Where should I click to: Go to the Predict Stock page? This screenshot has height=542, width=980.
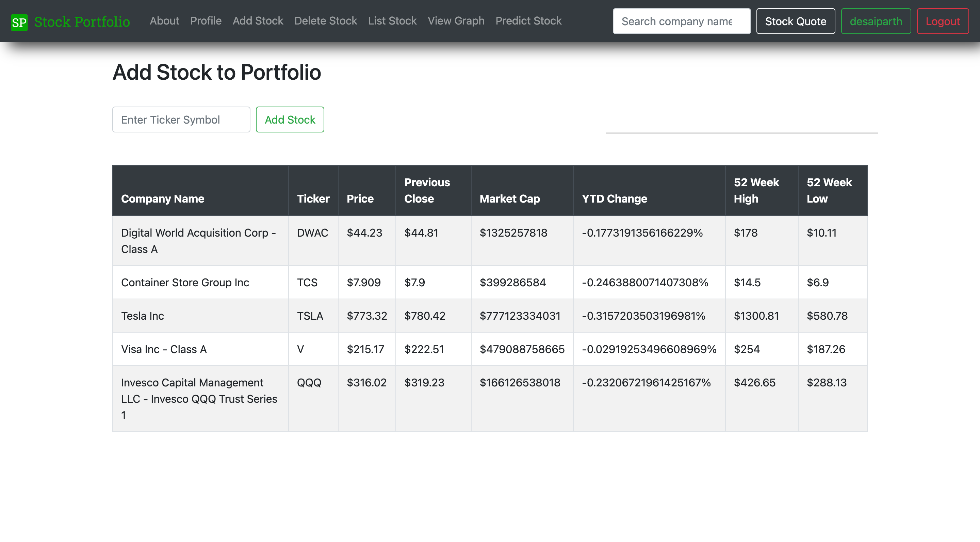528,20
